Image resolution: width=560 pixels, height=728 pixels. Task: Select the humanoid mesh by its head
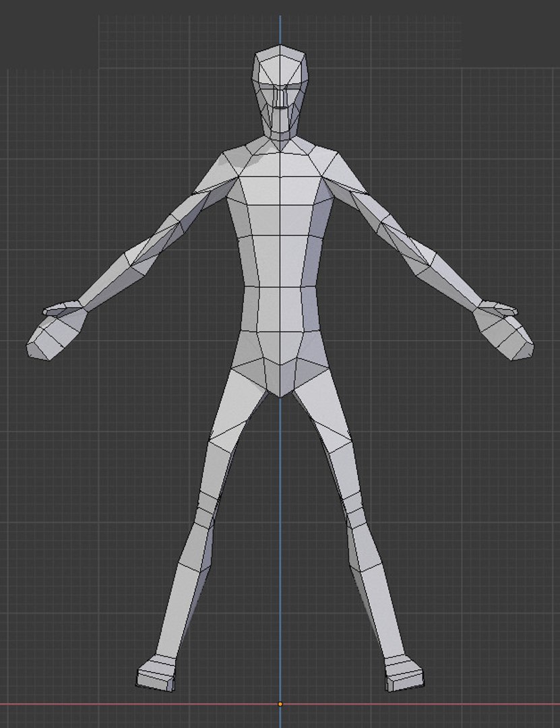click(x=280, y=92)
